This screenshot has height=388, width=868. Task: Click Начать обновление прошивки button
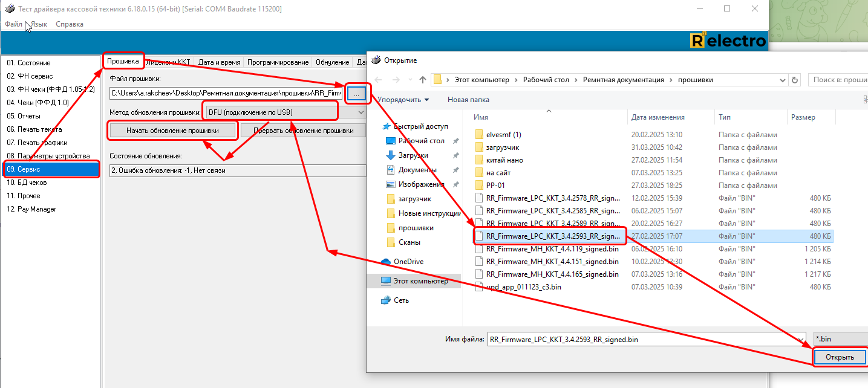(x=172, y=131)
